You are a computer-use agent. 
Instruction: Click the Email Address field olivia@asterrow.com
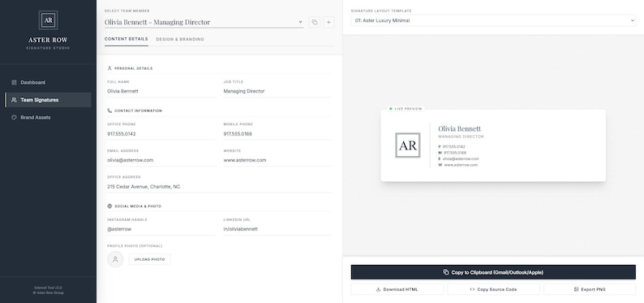[161, 160]
